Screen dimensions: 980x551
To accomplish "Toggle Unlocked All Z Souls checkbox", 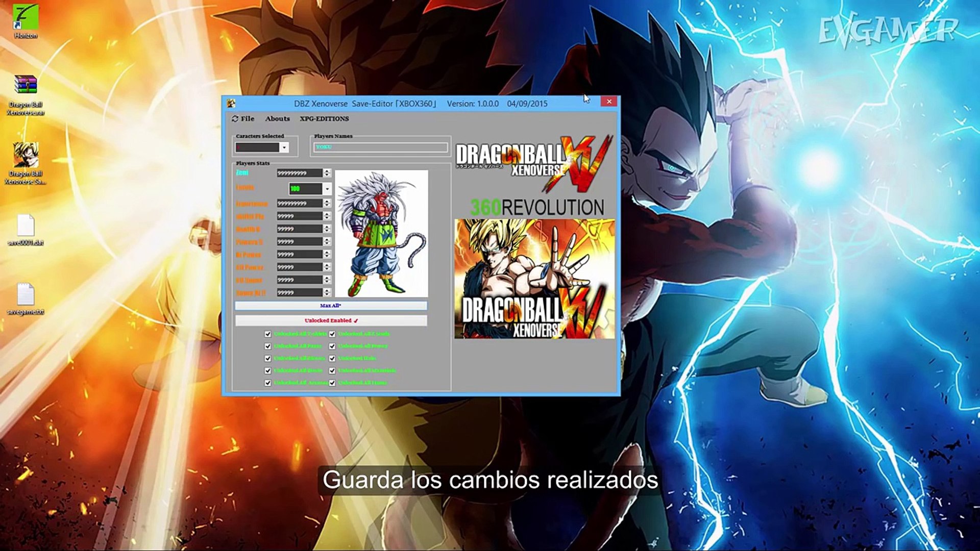I will (x=332, y=334).
